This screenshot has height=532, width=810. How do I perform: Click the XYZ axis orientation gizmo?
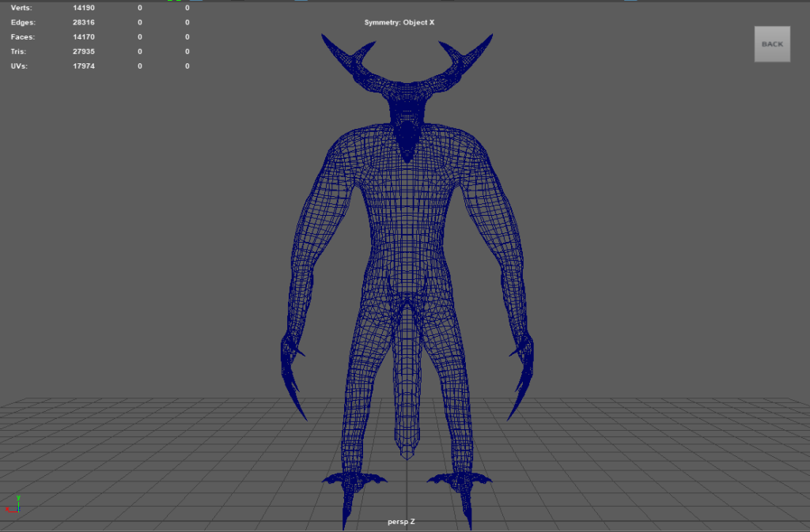point(14,504)
